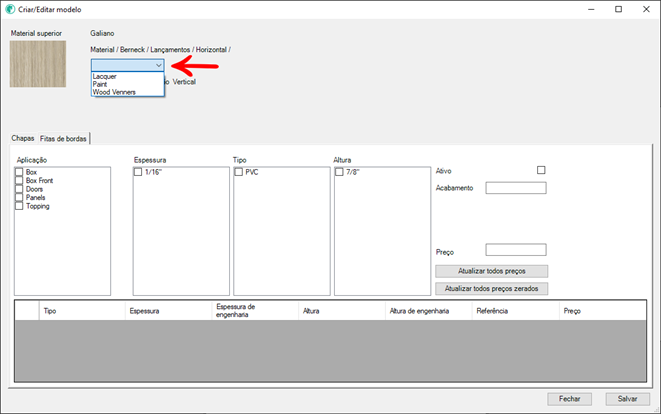This screenshot has width=661, height=414.
Task: Click the Fechar button
Action: tap(570, 399)
